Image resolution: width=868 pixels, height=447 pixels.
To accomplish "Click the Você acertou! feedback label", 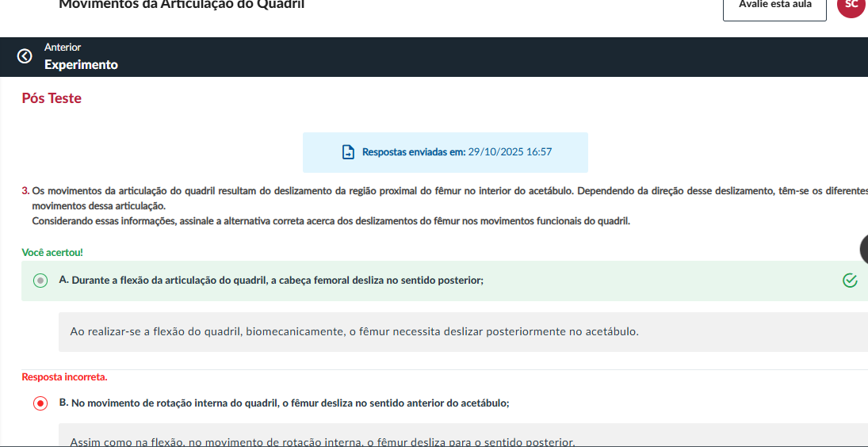I will point(52,252).
